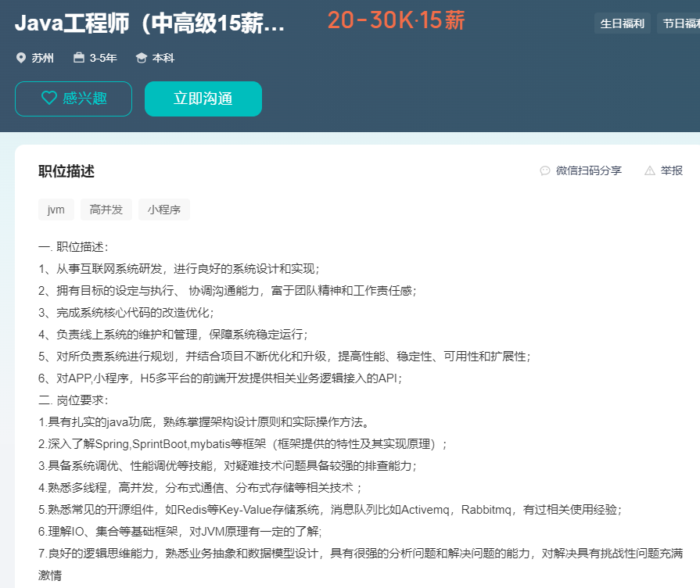Click the line about 拥有目标的设定与执行
Viewport: 700px width, 588px height.
pyautogui.click(x=228, y=291)
